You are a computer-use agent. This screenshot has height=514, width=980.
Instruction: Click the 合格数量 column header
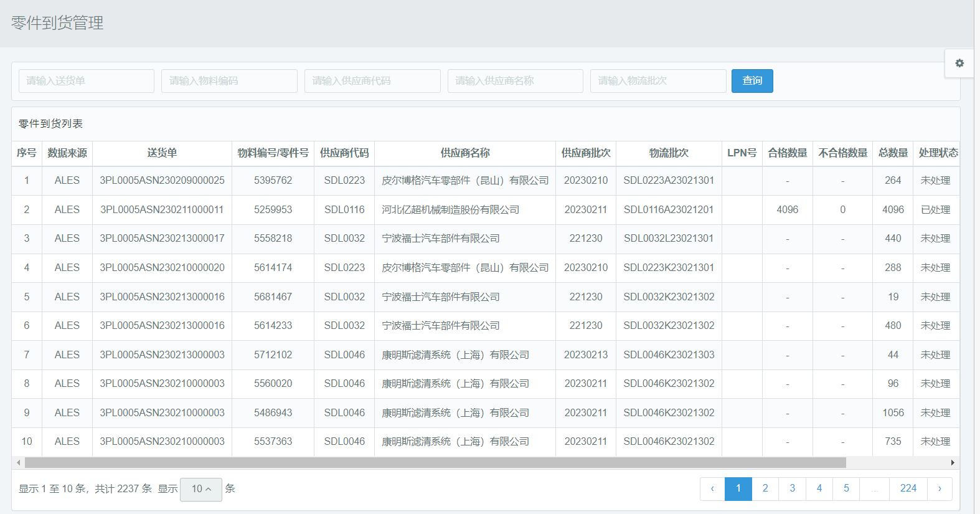coord(788,153)
